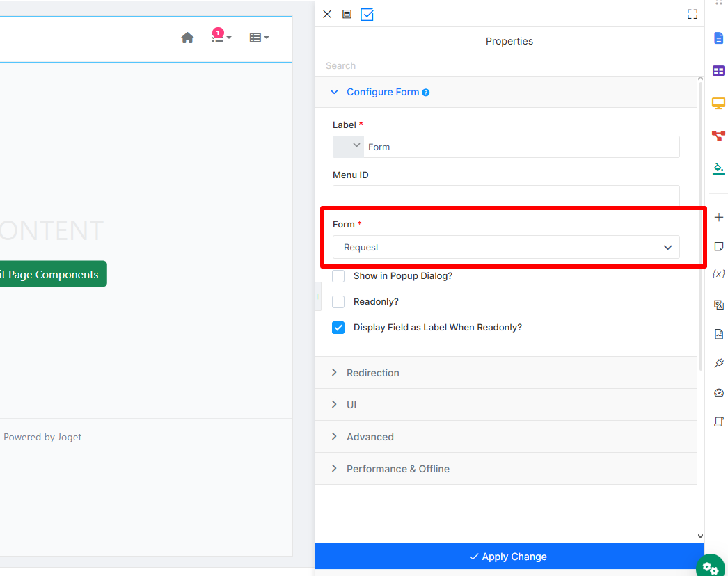Click the home icon in header
728x576 pixels.
pyautogui.click(x=187, y=38)
